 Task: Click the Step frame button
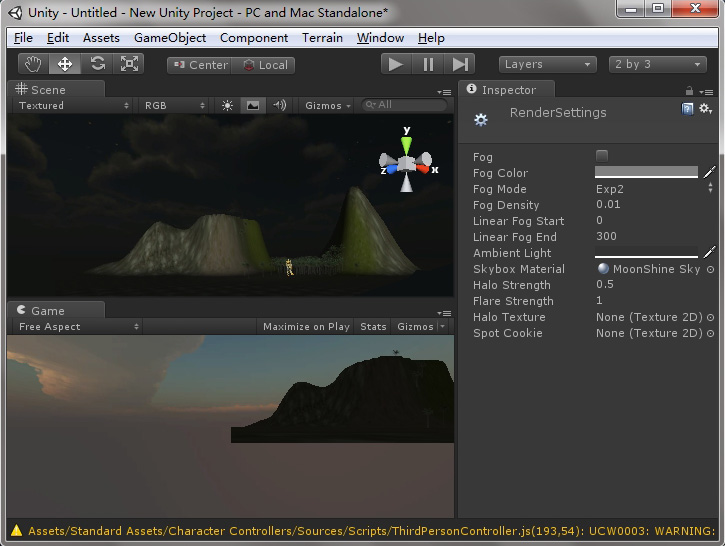[460, 64]
